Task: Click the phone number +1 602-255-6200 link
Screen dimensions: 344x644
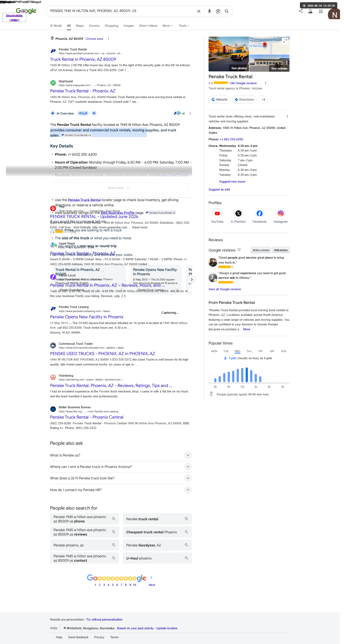Action: point(231,139)
